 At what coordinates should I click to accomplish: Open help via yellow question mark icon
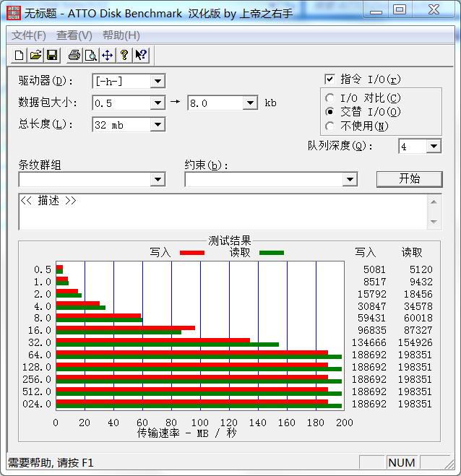(x=124, y=55)
